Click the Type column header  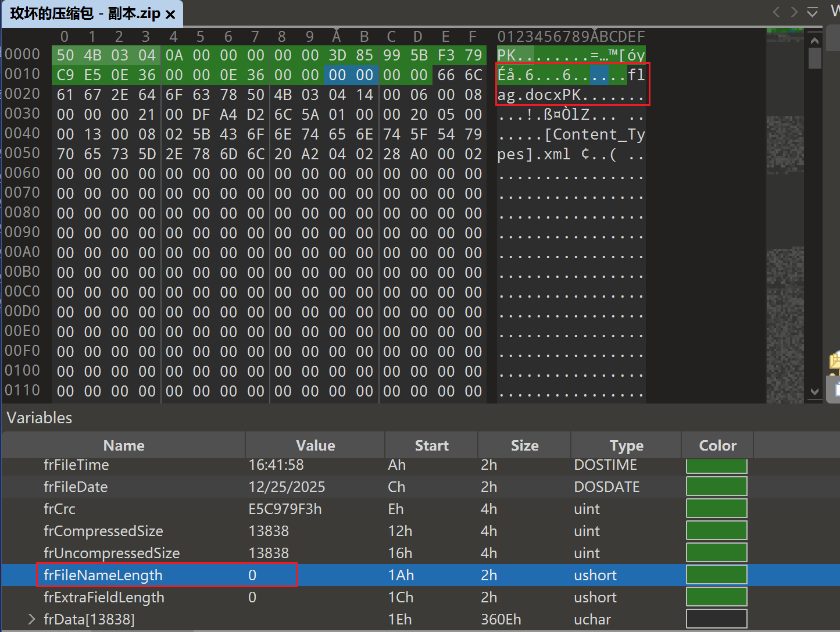(x=626, y=445)
